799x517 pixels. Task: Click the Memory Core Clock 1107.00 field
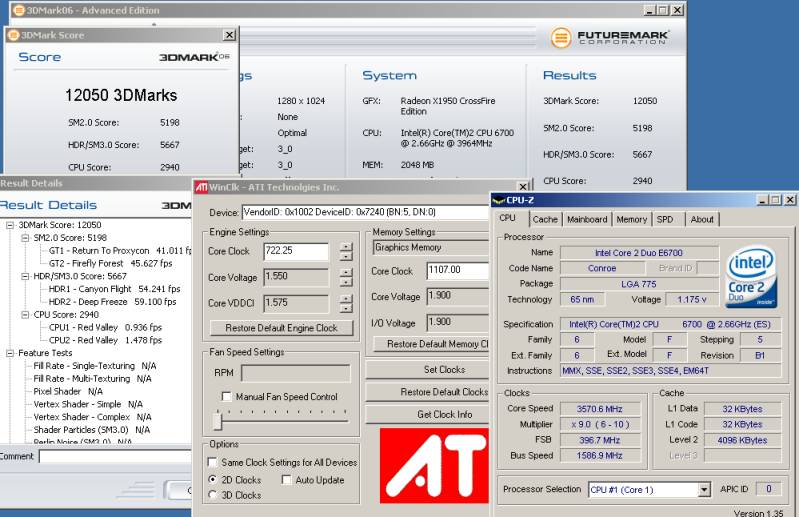(457, 270)
